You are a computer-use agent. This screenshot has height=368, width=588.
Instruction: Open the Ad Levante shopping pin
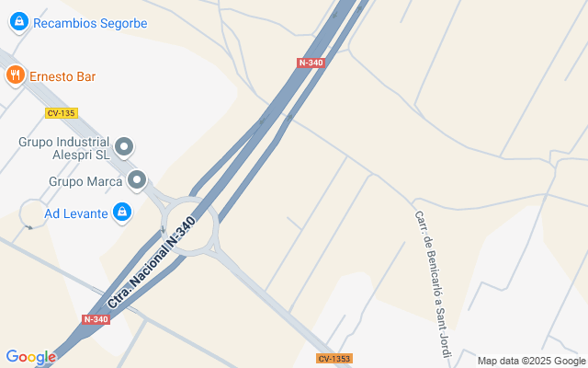pos(122,213)
